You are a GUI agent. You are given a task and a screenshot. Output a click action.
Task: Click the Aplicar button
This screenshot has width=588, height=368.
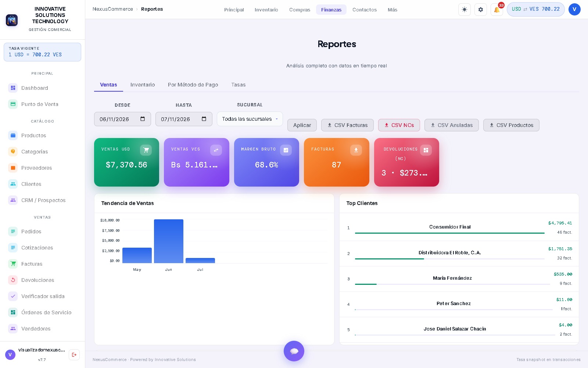click(x=302, y=125)
